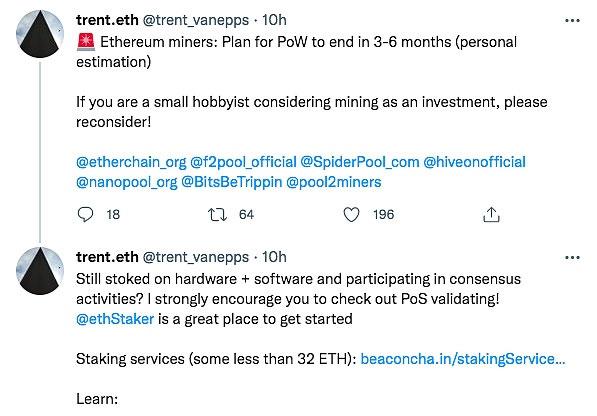Visit the @etherchain_org mention

click(131, 162)
